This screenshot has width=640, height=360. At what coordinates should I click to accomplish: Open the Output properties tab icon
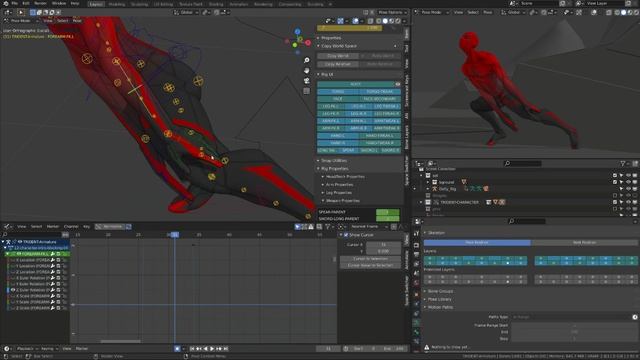coord(416,255)
